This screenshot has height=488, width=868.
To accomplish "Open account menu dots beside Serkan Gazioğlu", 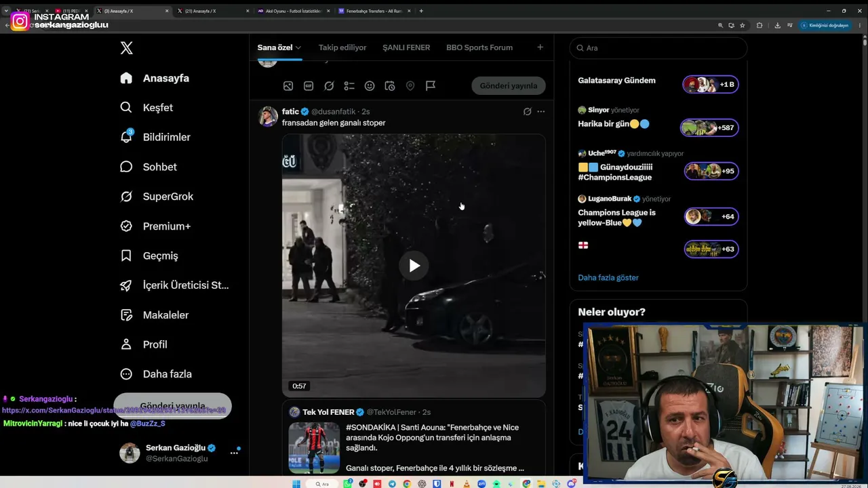I will pyautogui.click(x=234, y=452).
